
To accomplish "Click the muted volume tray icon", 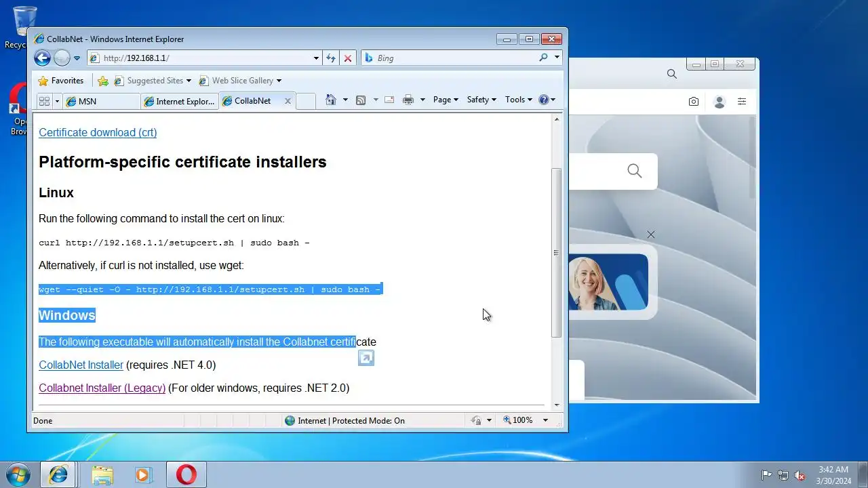I will coord(800,475).
